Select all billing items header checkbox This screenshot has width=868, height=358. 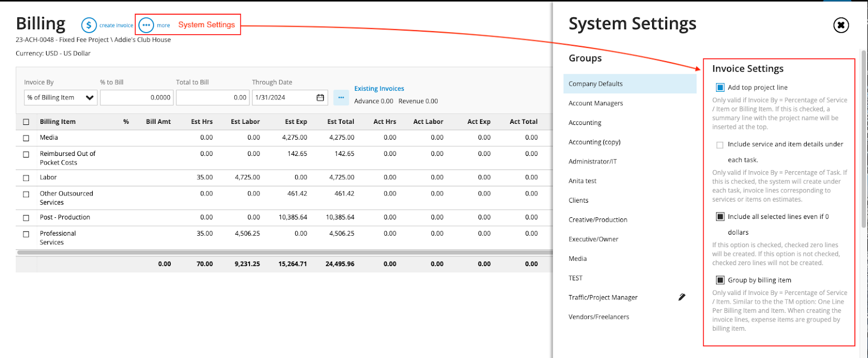[x=26, y=122]
